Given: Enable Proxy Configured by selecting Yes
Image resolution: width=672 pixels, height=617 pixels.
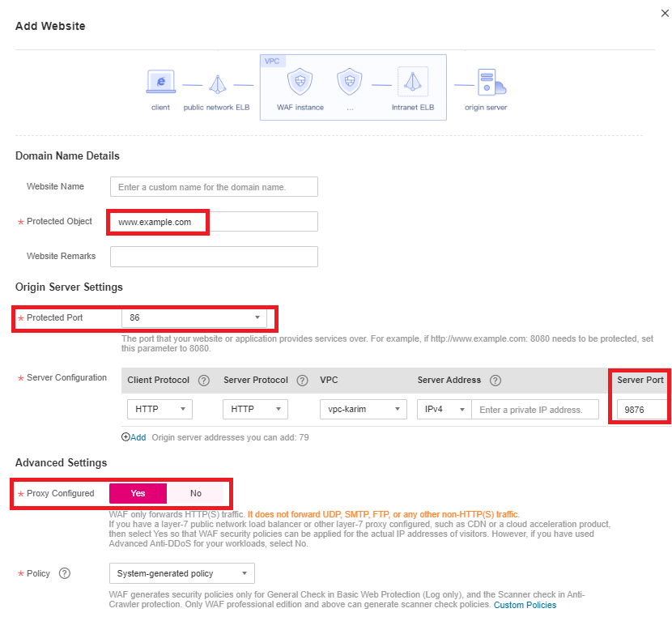Looking at the screenshot, I should tap(138, 493).
